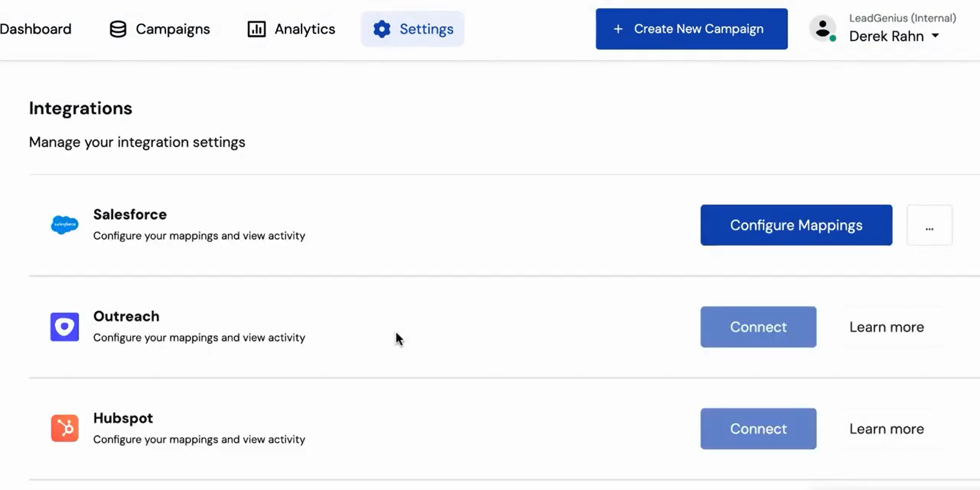Connect the Outreach integration

(x=758, y=327)
